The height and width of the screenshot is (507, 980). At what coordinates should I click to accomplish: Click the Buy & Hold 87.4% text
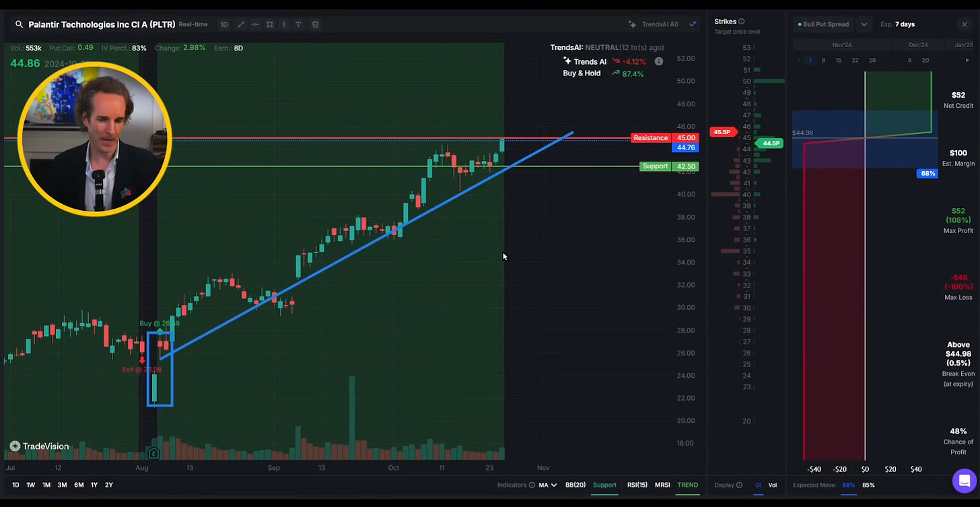pyautogui.click(x=603, y=73)
